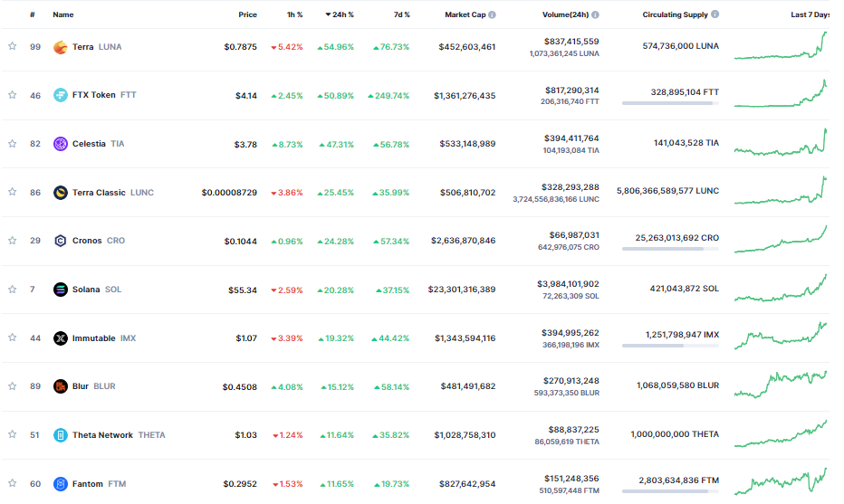Click the Terra LUNA coin logo

click(x=61, y=47)
